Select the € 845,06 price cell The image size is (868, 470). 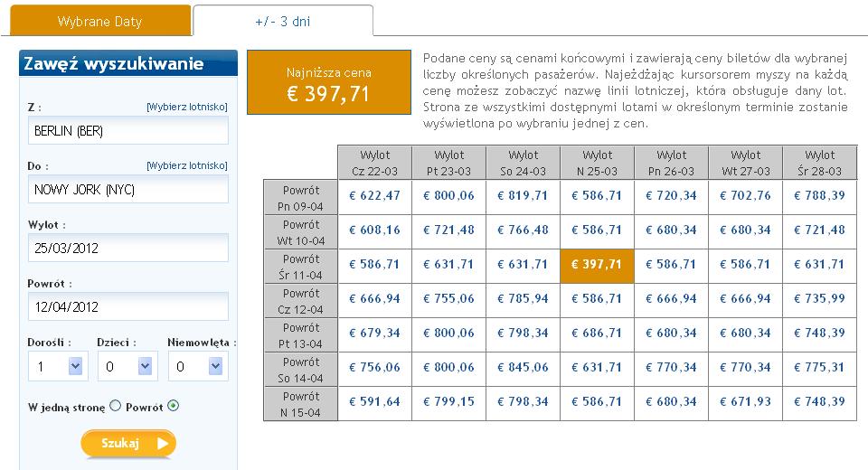point(524,369)
